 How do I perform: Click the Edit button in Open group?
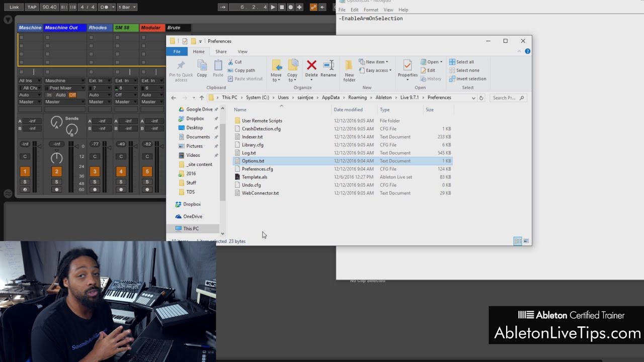428,70
